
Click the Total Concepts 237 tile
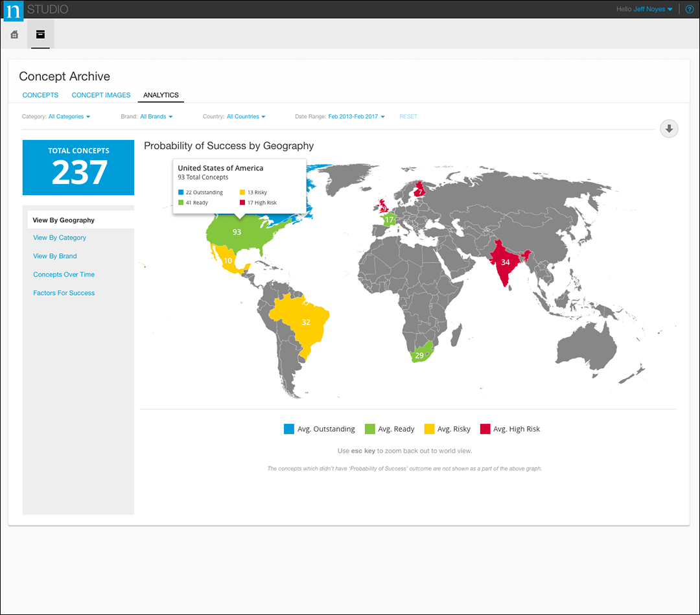[78, 167]
